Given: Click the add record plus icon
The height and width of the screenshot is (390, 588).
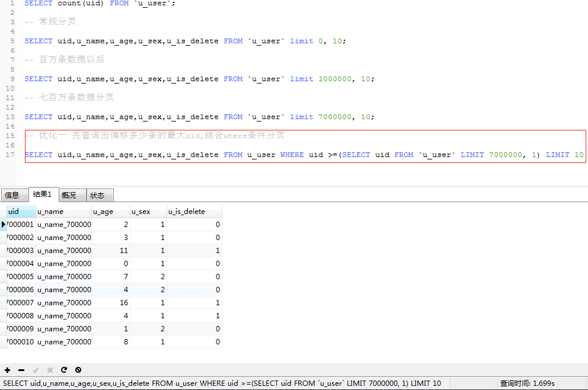Looking at the screenshot, I should point(8,370).
